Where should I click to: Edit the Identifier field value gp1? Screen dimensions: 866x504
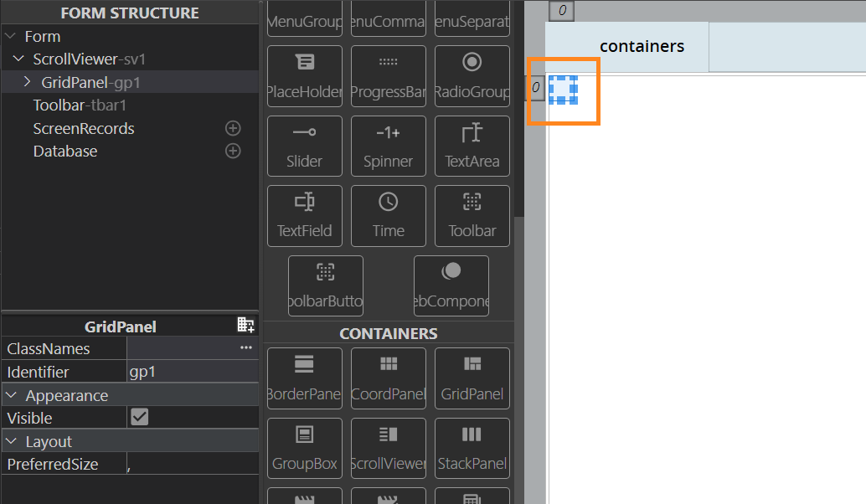point(191,372)
